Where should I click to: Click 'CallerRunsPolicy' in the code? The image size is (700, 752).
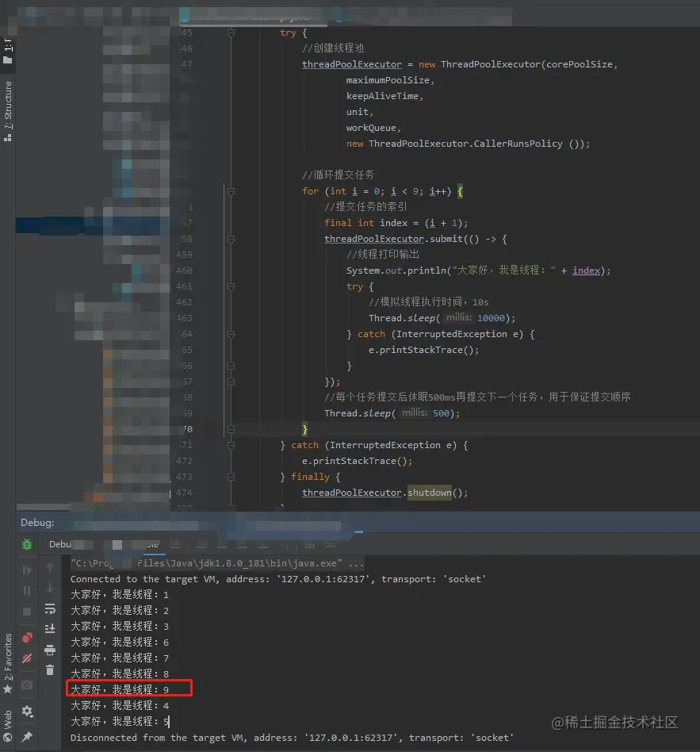coord(518,144)
